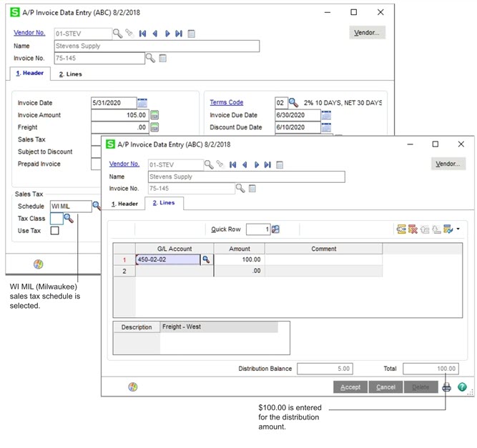Open the Tax Class lookup magnifier
This screenshot has height=448, width=477.
tap(69, 219)
